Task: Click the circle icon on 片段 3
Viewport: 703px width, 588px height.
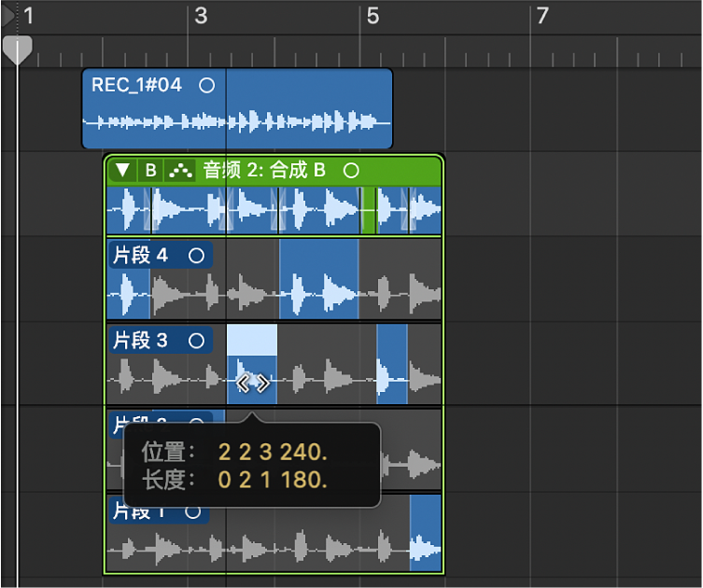Action: [196, 341]
